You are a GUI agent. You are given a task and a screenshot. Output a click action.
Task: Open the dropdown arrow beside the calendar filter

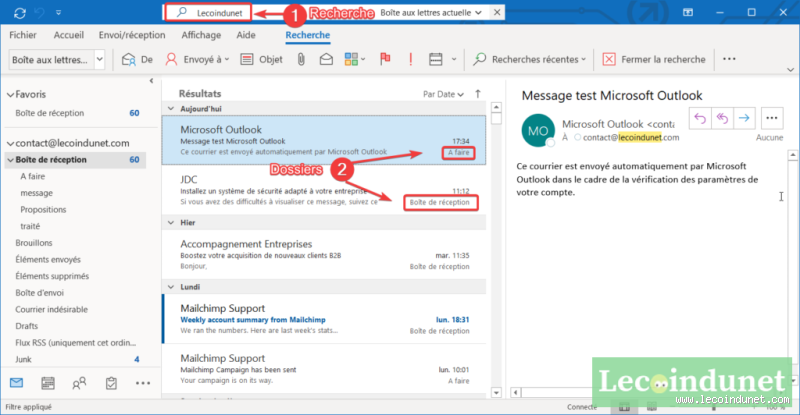[x=454, y=60]
